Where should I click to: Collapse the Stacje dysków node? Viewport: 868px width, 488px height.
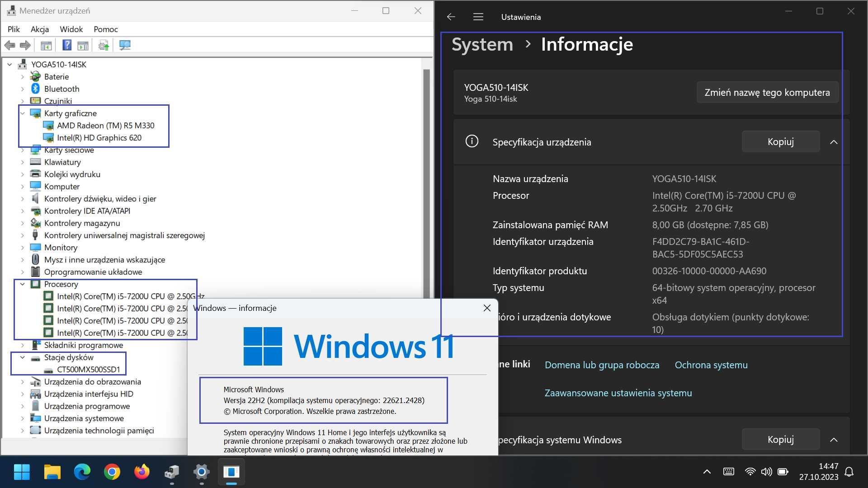[22, 357]
